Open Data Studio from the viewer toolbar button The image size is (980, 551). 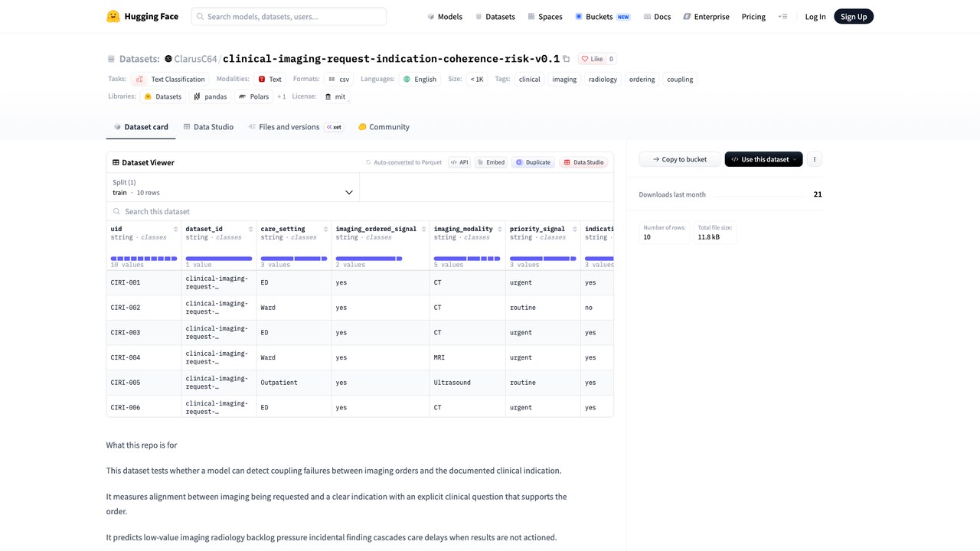click(584, 162)
